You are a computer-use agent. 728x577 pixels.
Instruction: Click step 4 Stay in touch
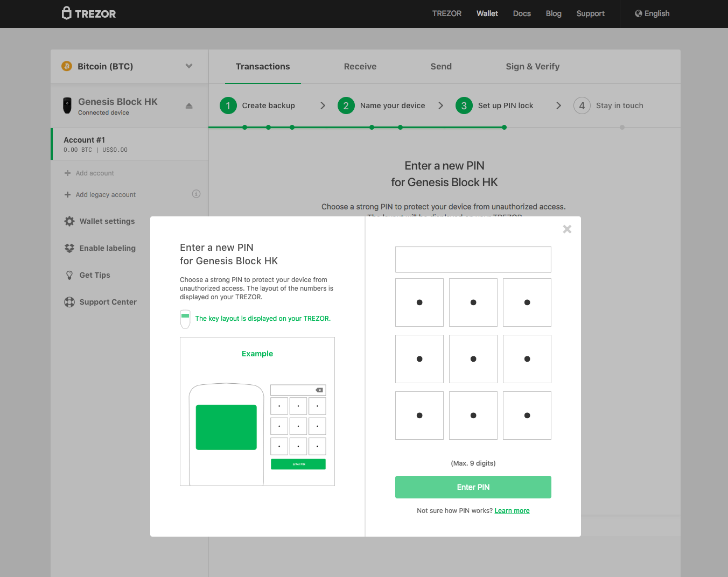point(608,105)
